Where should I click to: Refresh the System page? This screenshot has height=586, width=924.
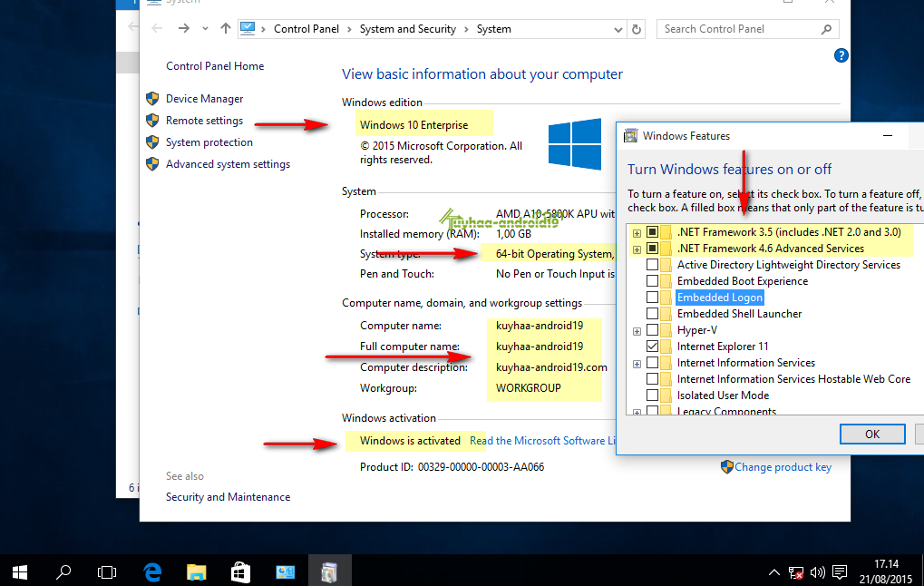click(x=637, y=29)
